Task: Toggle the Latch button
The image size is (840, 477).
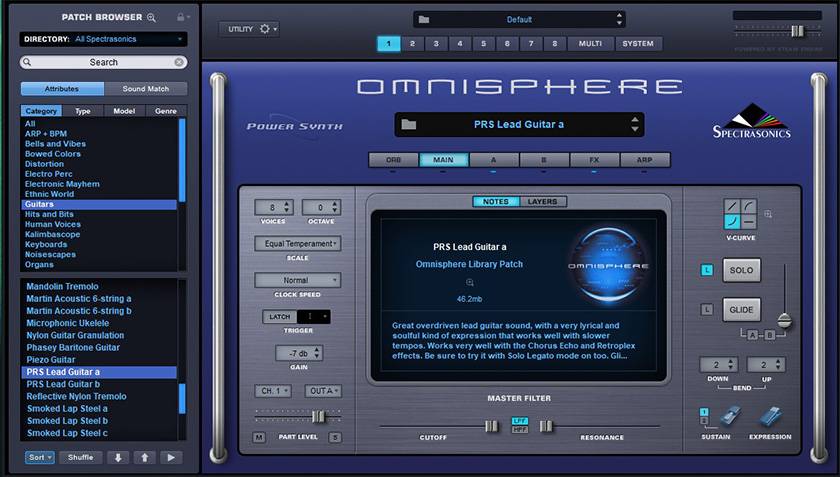Action: tap(280, 317)
